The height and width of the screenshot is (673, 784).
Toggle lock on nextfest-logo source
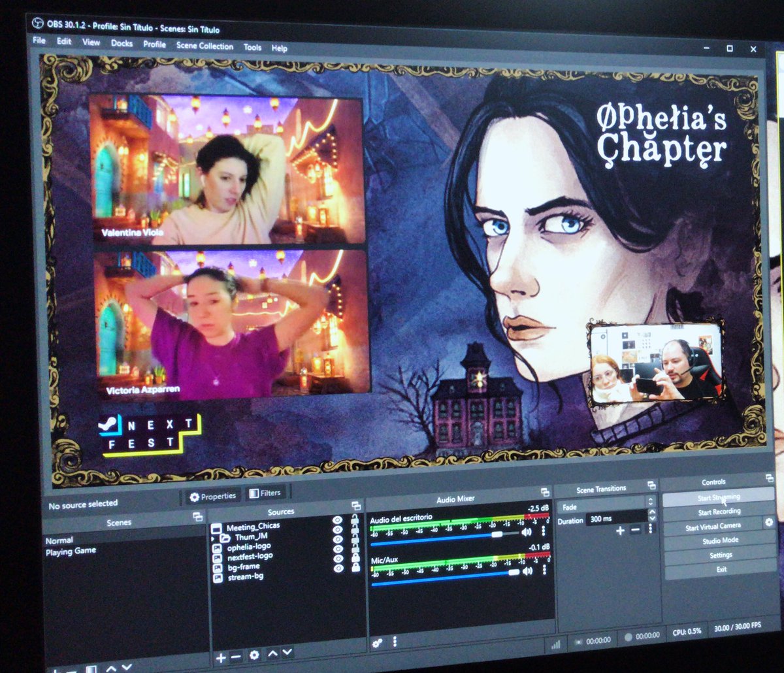pyautogui.click(x=355, y=550)
